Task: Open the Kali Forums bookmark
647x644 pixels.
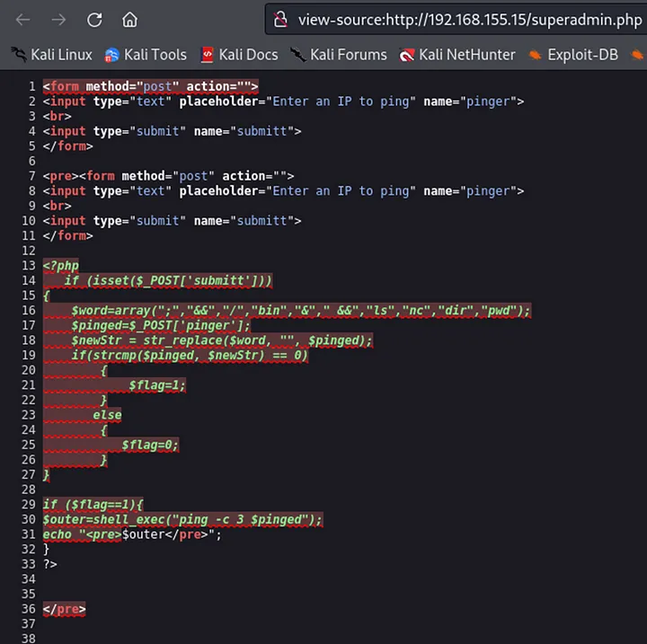Action: pyautogui.click(x=339, y=55)
